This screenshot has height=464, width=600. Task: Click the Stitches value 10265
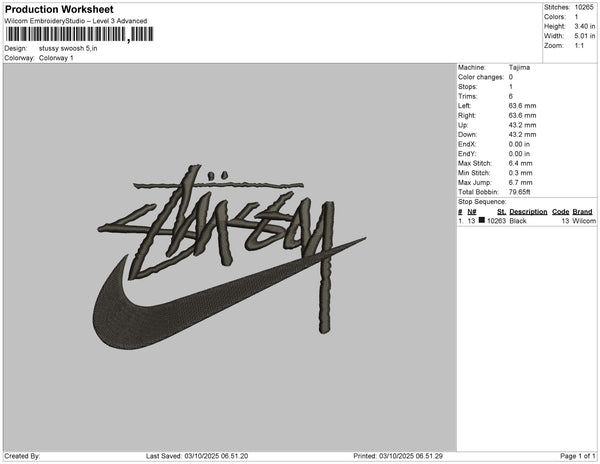pos(584,7)
